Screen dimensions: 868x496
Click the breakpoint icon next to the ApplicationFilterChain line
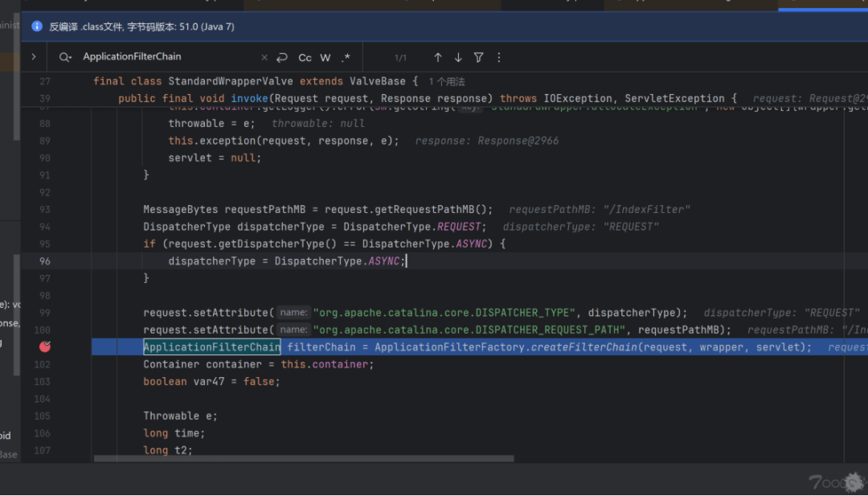point(45,346)
